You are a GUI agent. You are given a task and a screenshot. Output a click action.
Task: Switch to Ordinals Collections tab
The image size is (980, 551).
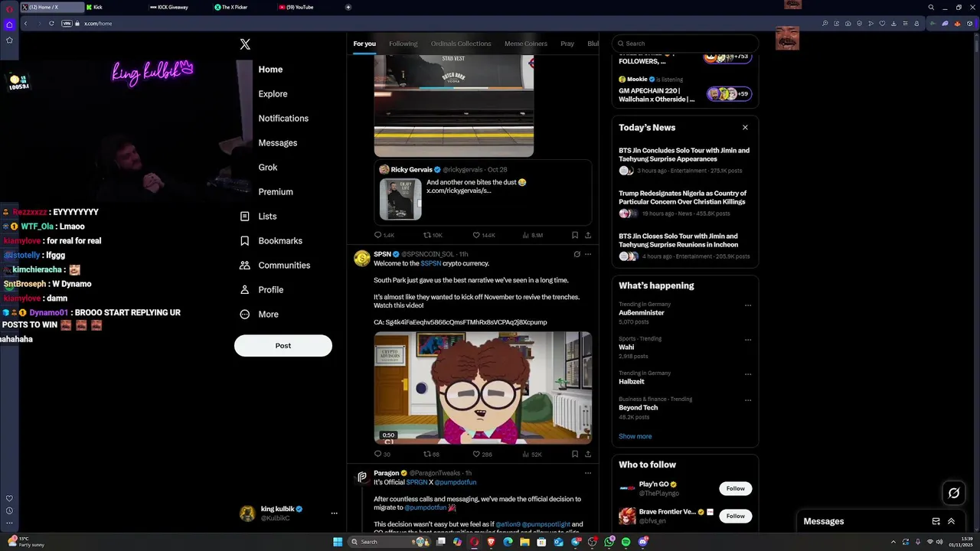click(x=461, y=44)
